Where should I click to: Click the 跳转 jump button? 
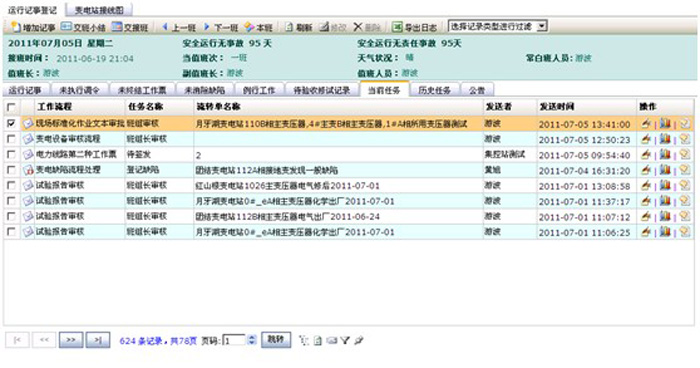click(x=276, y=340)
